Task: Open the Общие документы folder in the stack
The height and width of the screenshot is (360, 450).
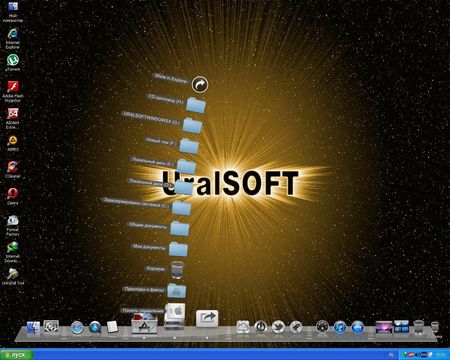Action: (180, 228)
